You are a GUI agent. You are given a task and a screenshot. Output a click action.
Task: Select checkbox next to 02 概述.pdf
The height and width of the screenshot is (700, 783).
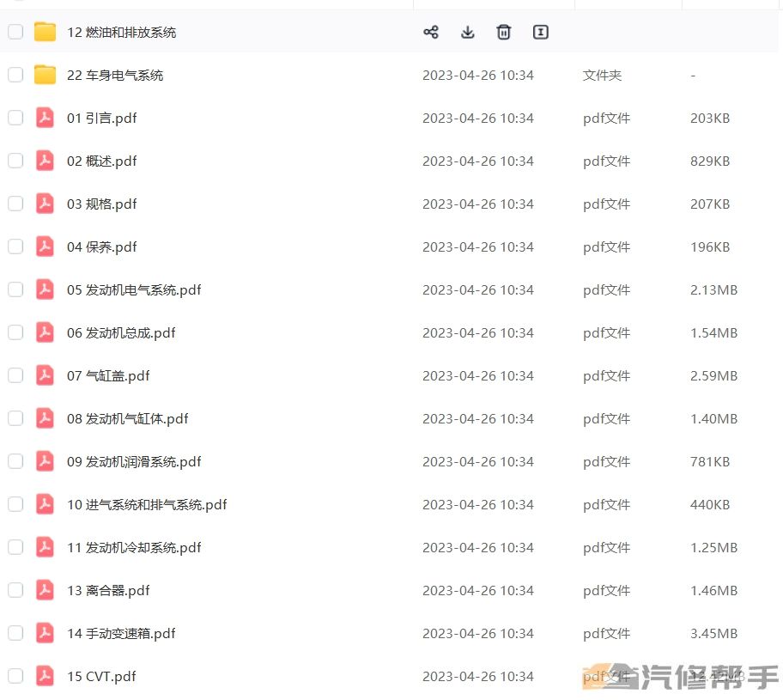[x=15, y=161]
